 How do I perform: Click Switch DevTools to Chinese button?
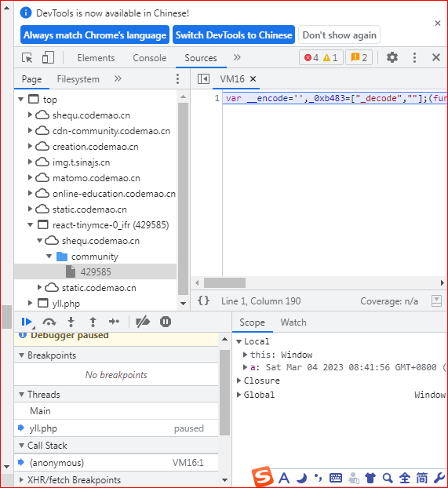[234, 35]
